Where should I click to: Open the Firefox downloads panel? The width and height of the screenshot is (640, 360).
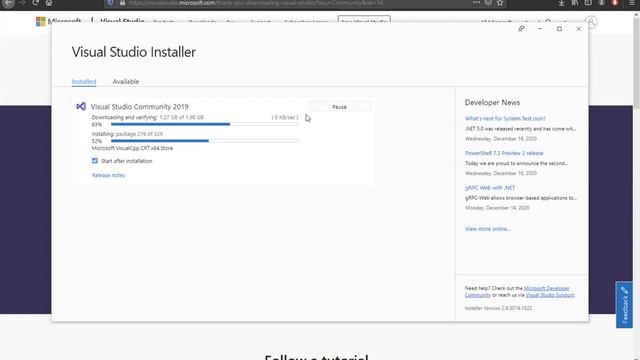tap(562, 3)
